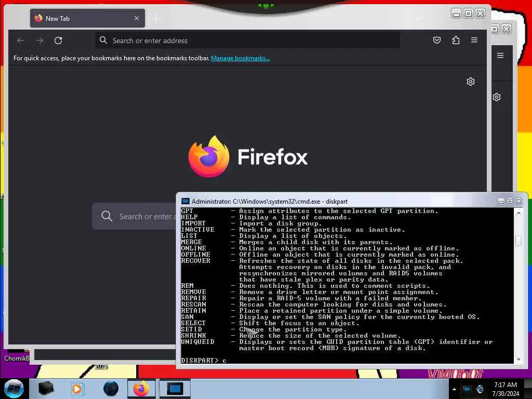Screen dimensions: 532x399
Task: Click the HELP command row text
Action: (265, 217)
